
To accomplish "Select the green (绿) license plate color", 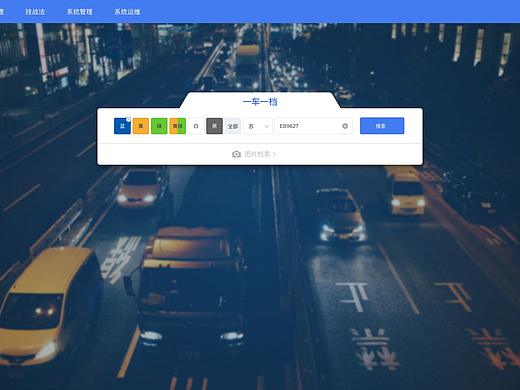I will point(159,126).
